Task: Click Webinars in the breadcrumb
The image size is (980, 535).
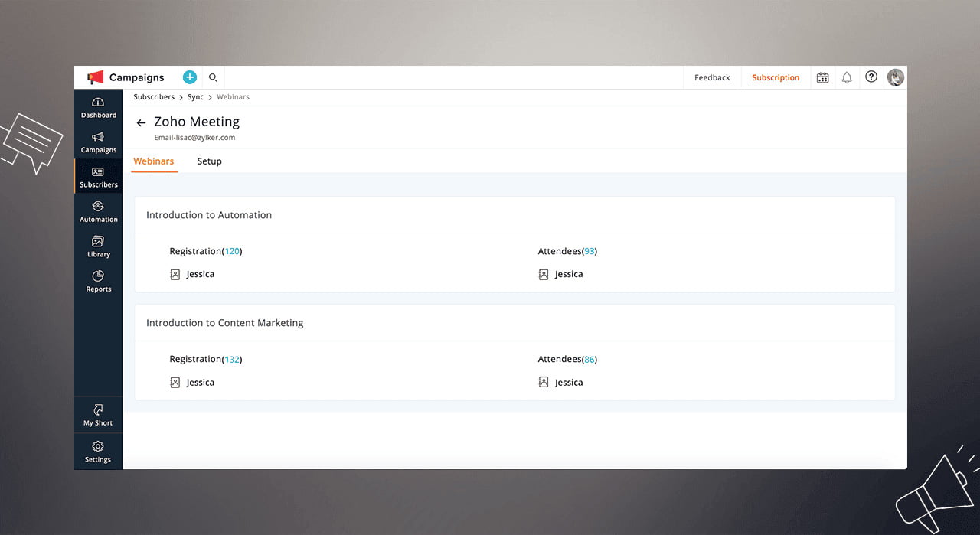Action: point(233,97)
